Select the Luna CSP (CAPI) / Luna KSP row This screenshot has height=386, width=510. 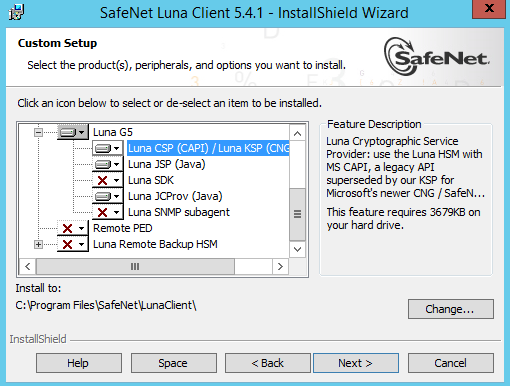pos(208,148)
